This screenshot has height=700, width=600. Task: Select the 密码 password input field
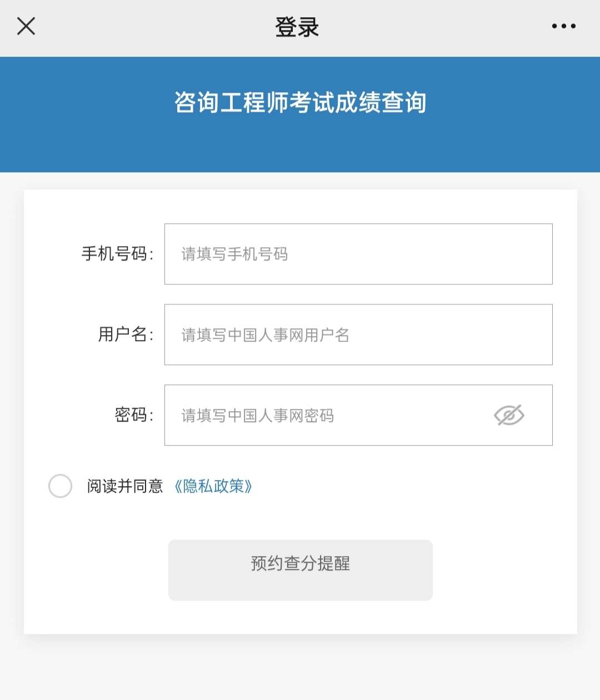328,415
